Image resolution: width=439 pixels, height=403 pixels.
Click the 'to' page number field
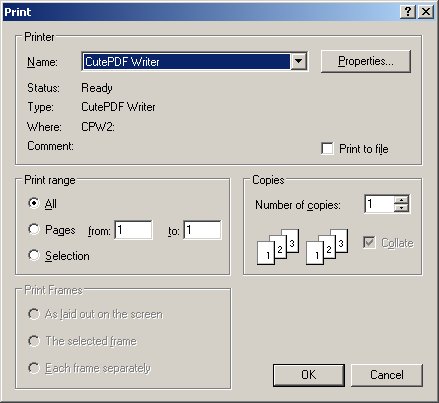click(x=202, y=230)
